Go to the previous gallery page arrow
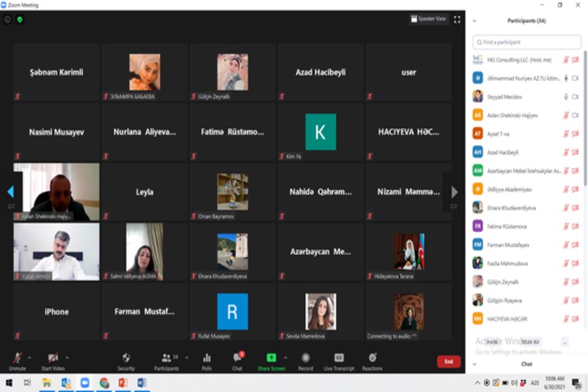 [x=10, y=191]
